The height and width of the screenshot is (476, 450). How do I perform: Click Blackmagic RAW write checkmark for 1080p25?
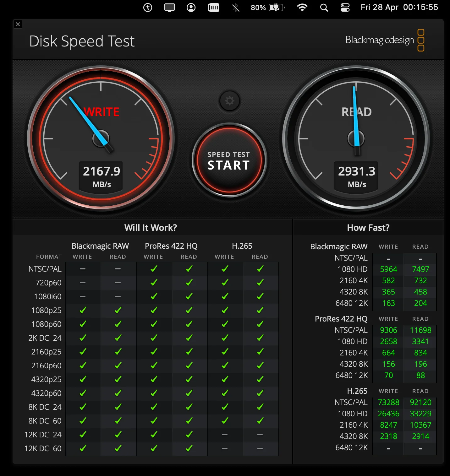coord(83,310)
